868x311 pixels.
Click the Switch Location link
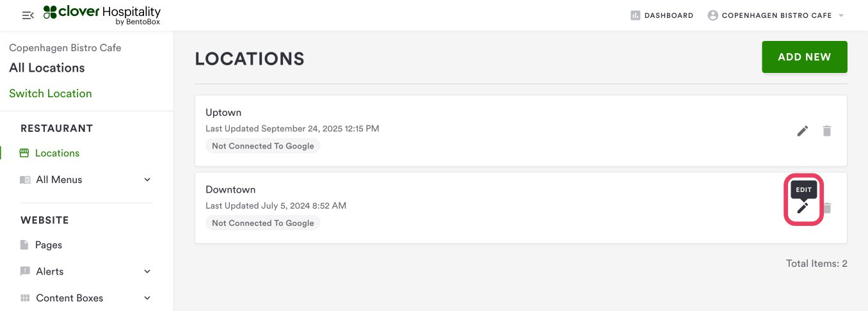(51, 93)
